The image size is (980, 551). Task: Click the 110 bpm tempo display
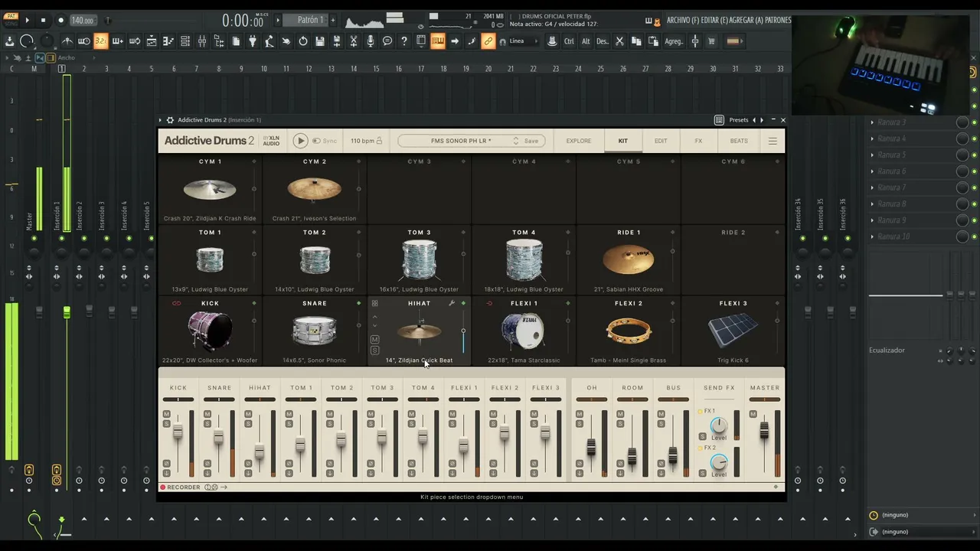coord(363,141)
